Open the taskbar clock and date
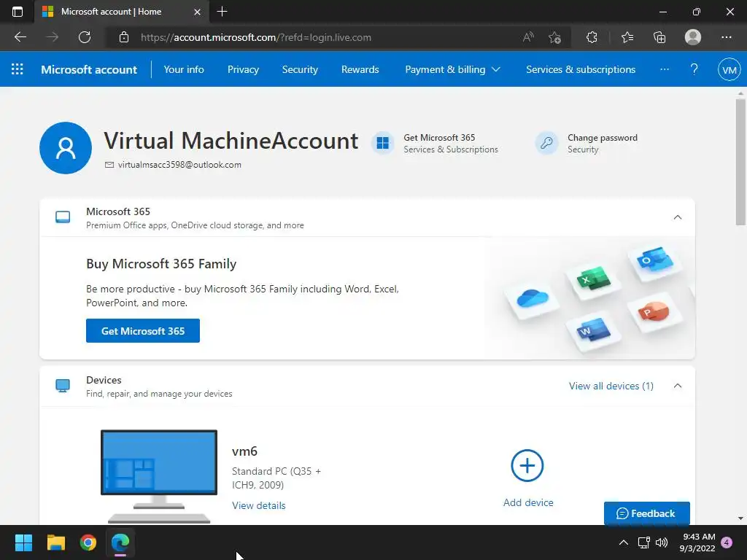Viewport: 747px width, 560px height. tap(698, 542)
